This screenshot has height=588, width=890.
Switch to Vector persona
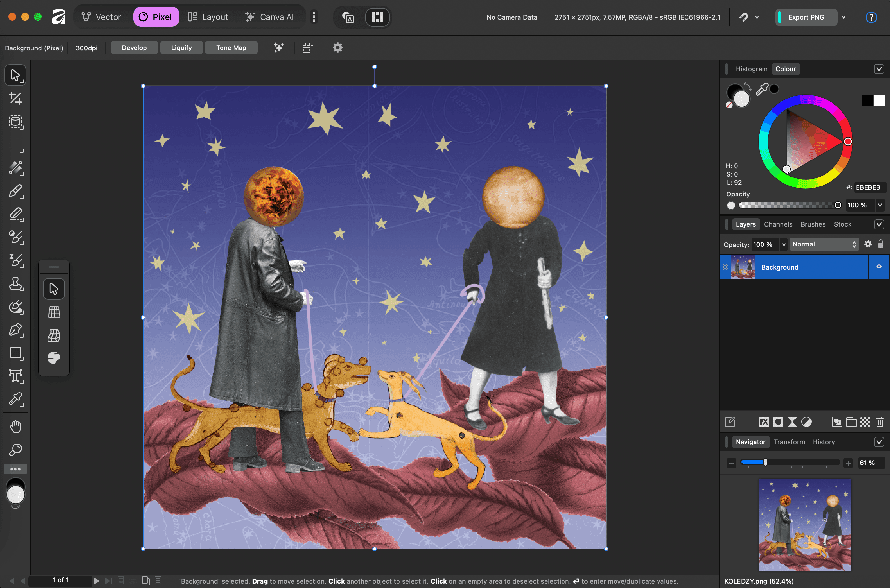(101, 17)
